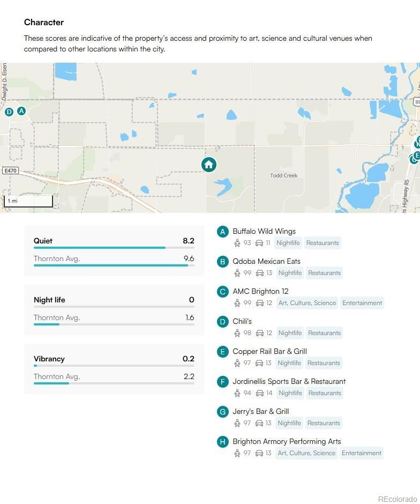Screen dimensions: 420x504
Task: Click the home marker on the map
Action: coord(209,165)
